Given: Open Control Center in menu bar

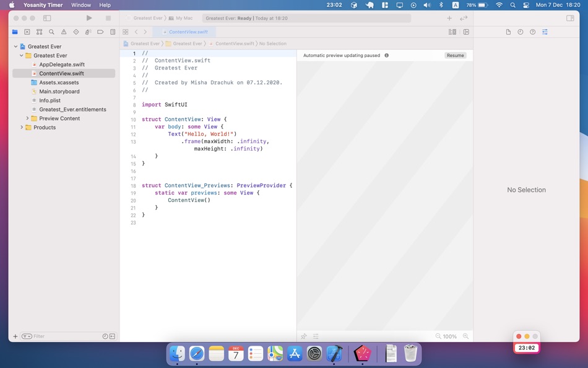Looking at the screenshot, I should pos(526,5).
